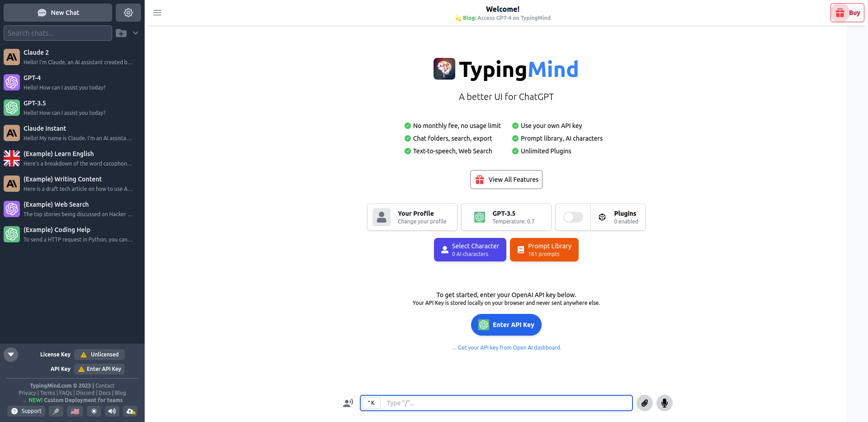Screen dimensions: 868x422
Task: Click the speaker sound icon in footer
Action: 112,411
